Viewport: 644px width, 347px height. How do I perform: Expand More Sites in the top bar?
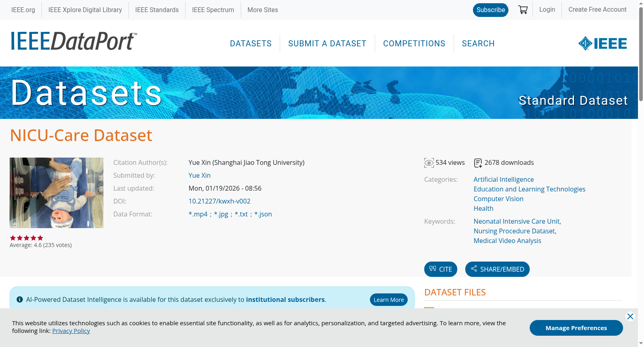[263, 10]
